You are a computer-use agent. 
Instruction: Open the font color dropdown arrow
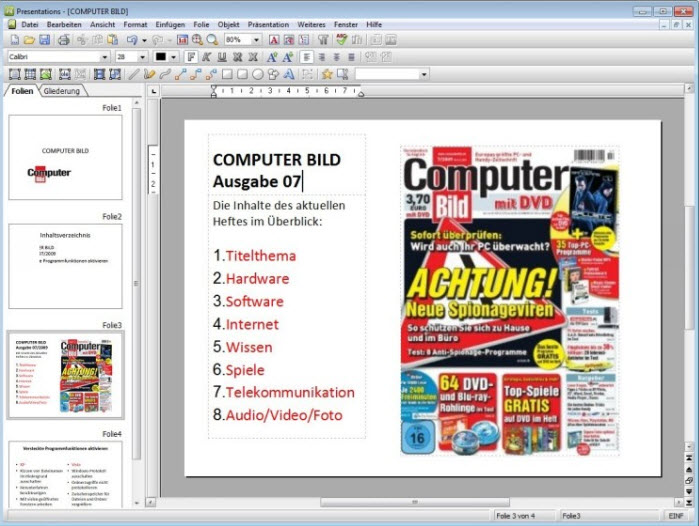pyautogui.click(x=173, y=57)
